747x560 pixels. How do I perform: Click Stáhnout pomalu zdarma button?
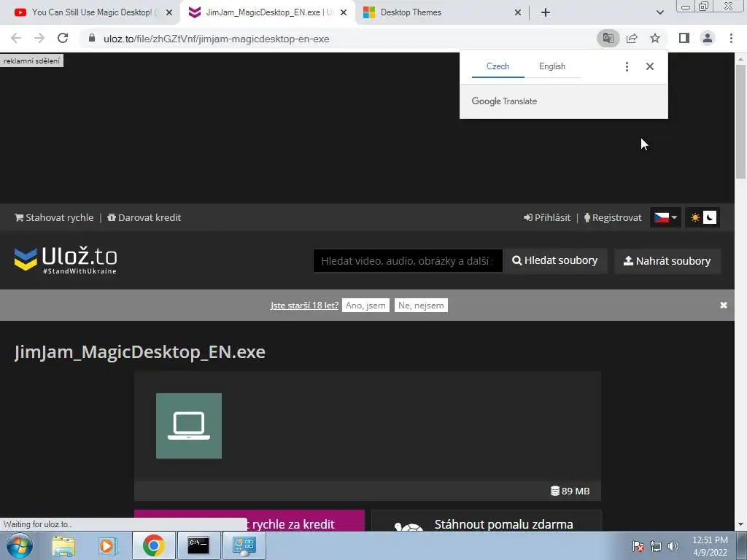[487, 521]
